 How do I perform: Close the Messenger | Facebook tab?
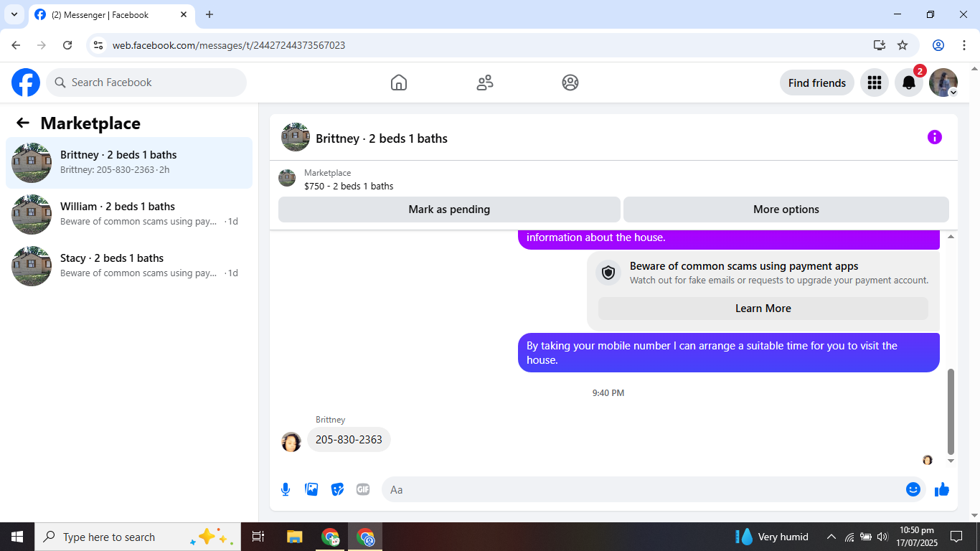[x=184, y=14]
